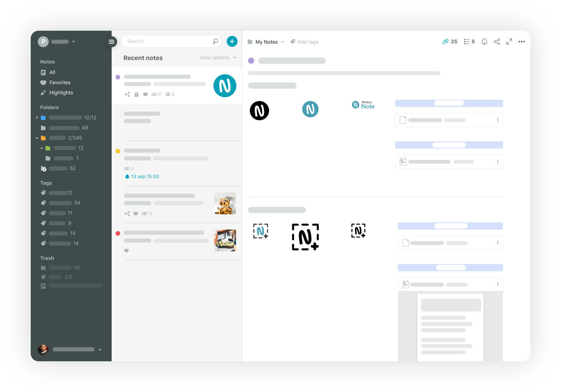
Task: Click the search magnifier icon
Action: click(x=215, y=41)
